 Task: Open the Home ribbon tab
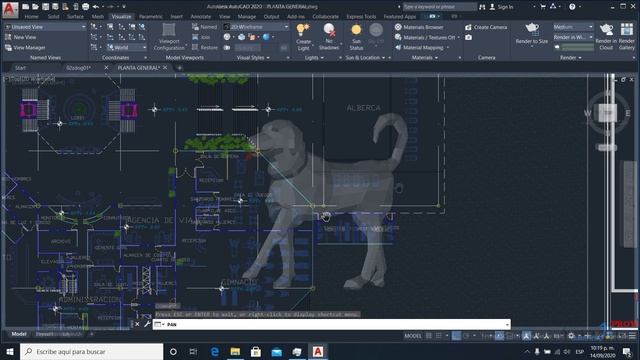31,17
